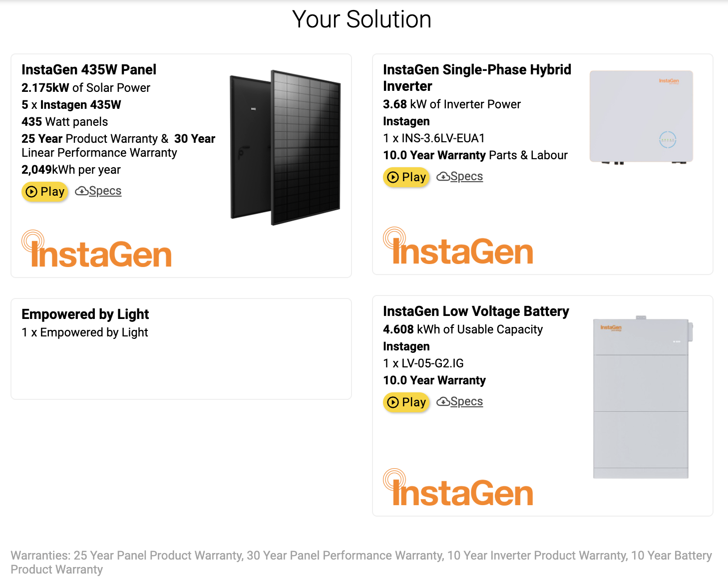Screen dimensions: 728x588
Task: Play the InstaGen 435W Panel video
Action: (45, 192)
